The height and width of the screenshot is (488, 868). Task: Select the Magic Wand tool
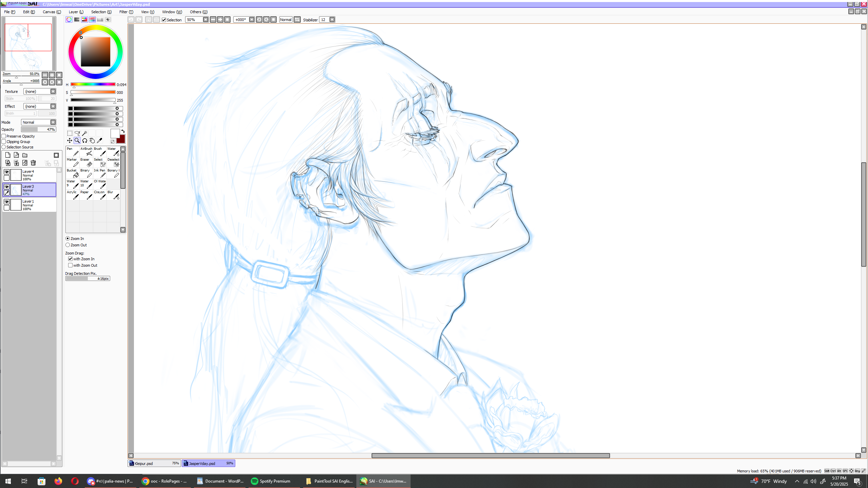(85, 133)
